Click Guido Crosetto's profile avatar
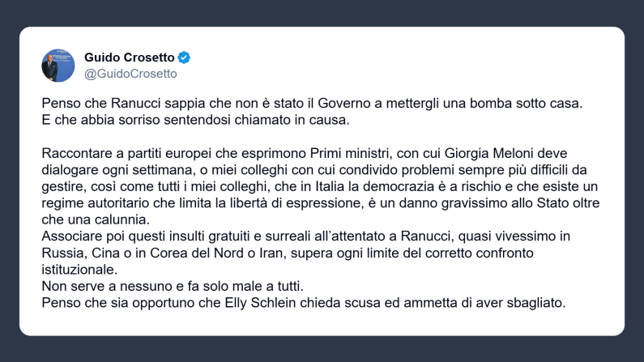644x362 pixels. (55, 65)
